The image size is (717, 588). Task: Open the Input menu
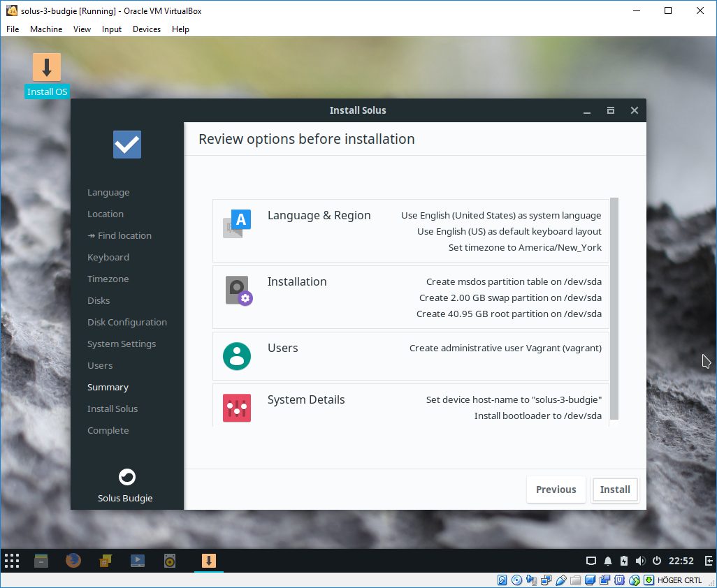pyautogui.click(x=112, y=29)
